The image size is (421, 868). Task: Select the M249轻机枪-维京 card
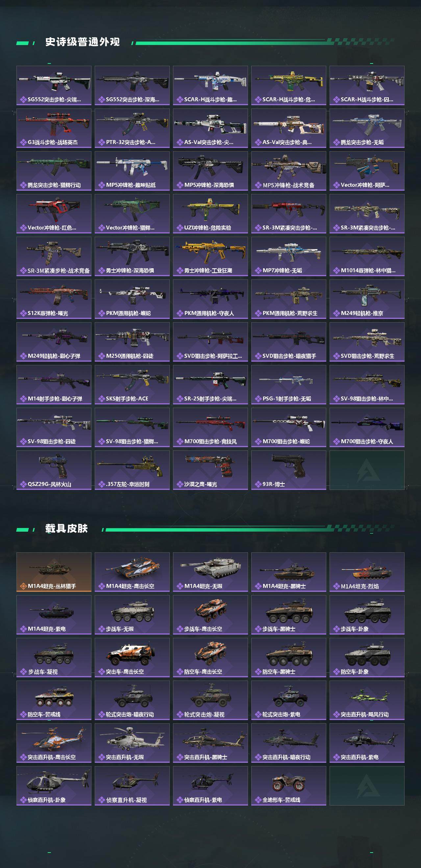(x=367, y=299)
